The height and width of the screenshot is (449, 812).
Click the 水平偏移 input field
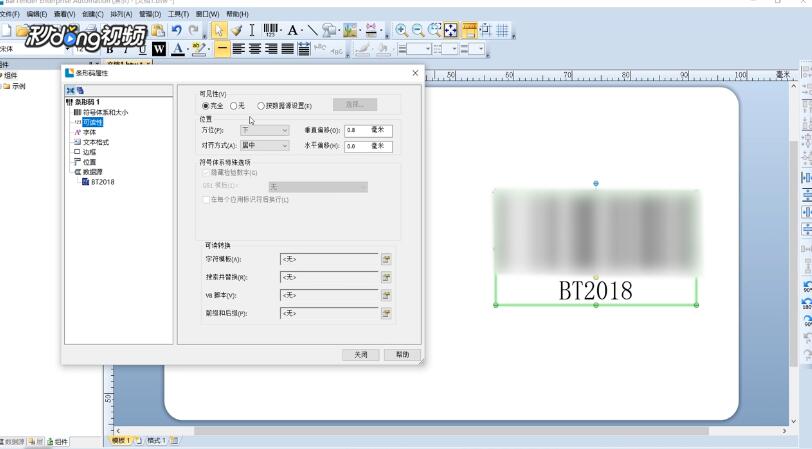368,147
